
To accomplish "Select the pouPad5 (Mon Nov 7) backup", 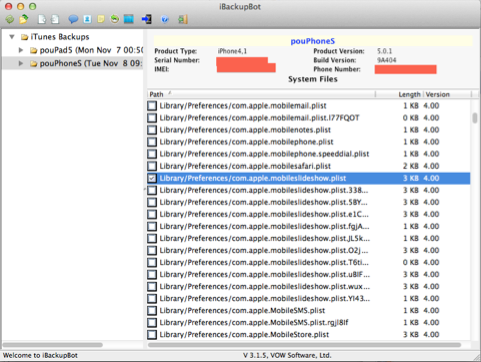I will pyautogui.click(x=91, y=50).
